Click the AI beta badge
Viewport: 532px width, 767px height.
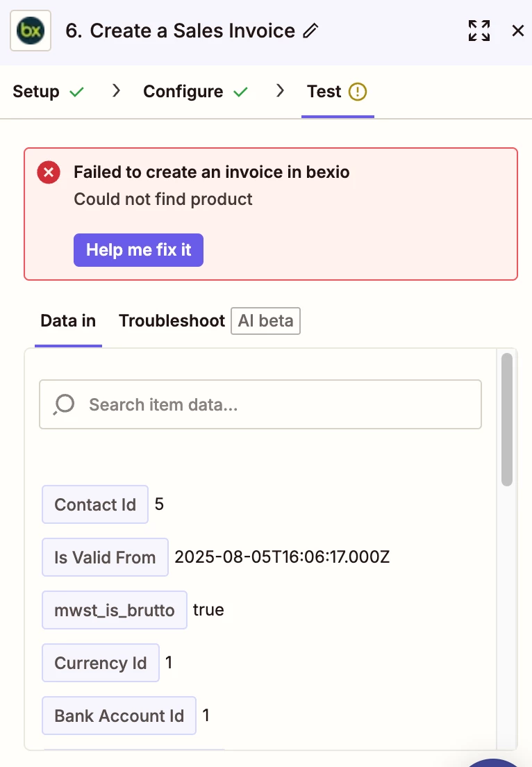pos(265,321)
